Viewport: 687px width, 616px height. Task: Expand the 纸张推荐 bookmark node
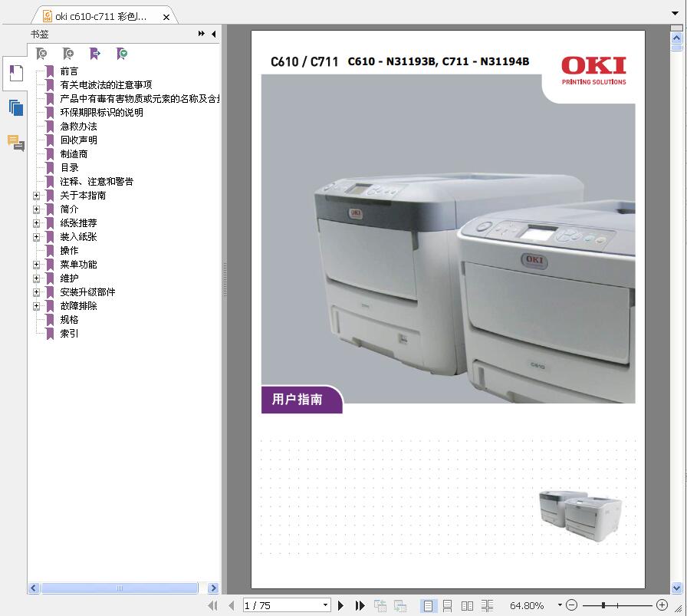pyautogui.click(x=36, y=223)
